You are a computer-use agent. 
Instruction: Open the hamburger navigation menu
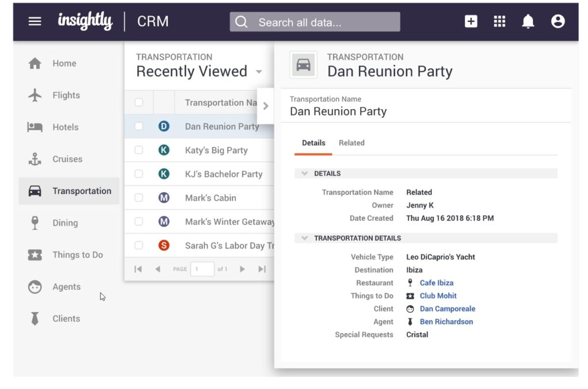tap(35, 22)
